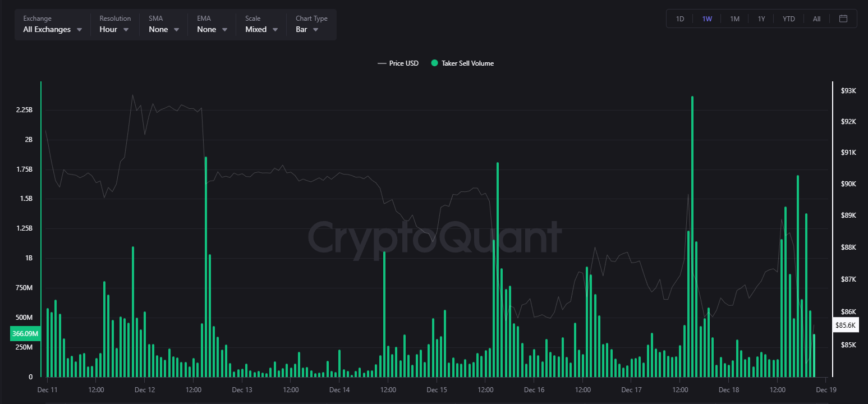
Task: Click the tallest volume bar near Dec 17
Action: point(692,224)
